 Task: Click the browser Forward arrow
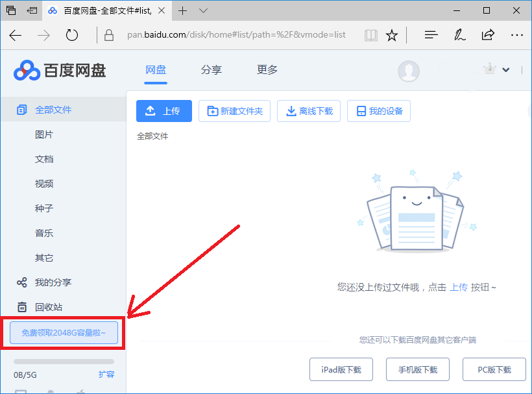pos(43,35)
